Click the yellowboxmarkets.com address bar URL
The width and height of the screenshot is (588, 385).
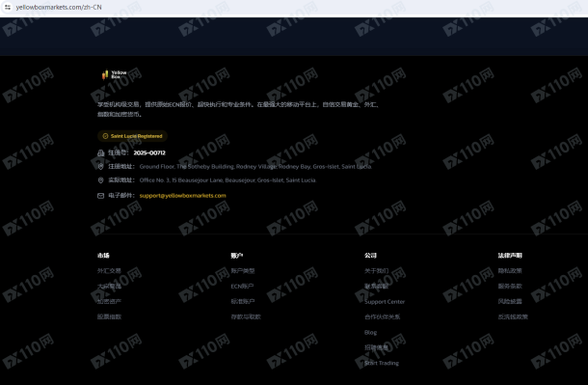coord(59,7)
